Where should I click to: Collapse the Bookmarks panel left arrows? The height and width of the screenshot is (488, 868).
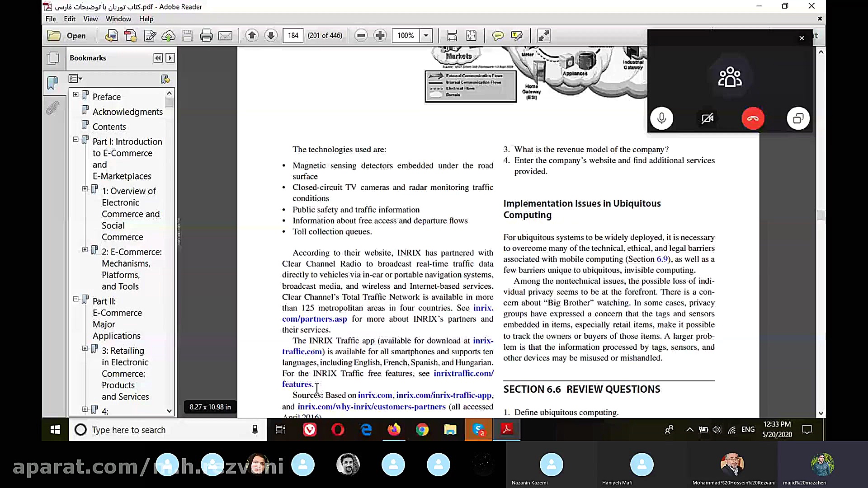[x=158, y=58]
